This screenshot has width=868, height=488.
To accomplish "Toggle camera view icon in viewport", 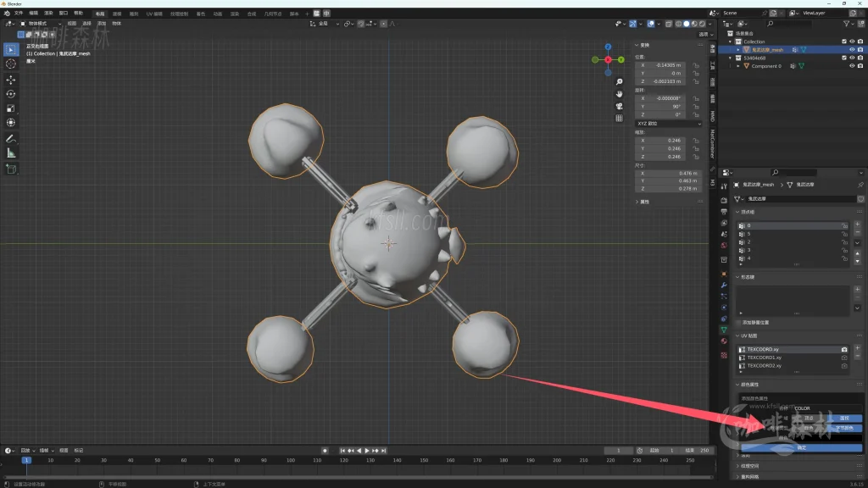I will coord(620,106).
